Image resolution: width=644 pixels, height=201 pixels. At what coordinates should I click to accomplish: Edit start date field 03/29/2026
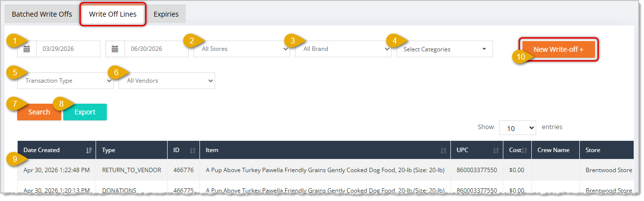(x=68, y=49)
